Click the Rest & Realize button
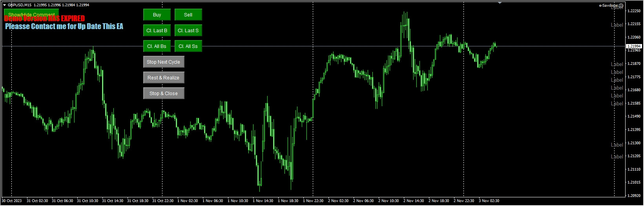Viewport: 644px width, 206px height. tap(163, 78)
